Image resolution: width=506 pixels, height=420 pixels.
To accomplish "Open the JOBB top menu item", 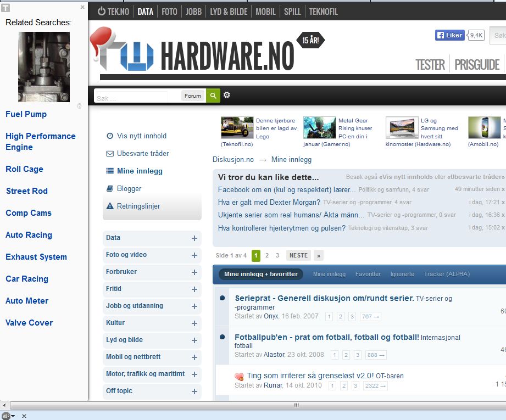I will [x=193, y=12].
